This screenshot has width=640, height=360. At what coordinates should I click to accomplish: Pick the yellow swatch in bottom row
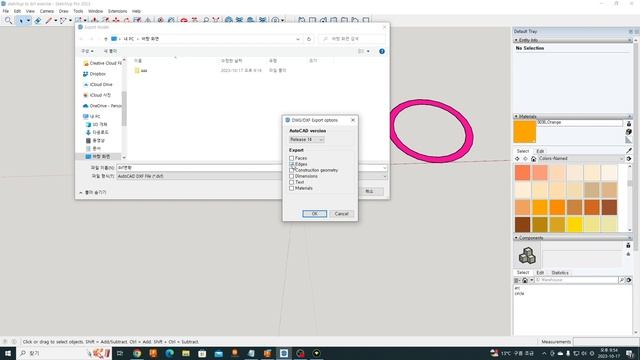click(x=574, y=224)
